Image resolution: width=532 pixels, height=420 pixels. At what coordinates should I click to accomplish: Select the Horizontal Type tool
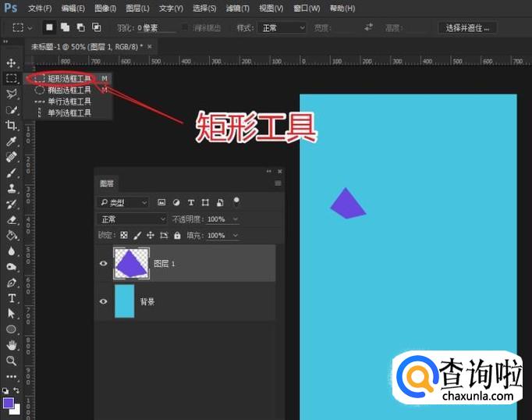pos(12,298)
